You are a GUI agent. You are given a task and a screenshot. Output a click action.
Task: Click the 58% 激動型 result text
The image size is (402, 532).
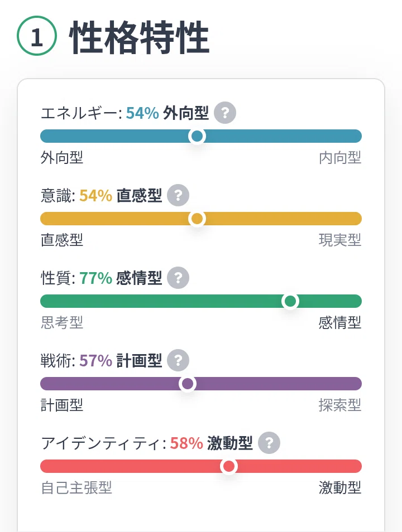[212, 443]
